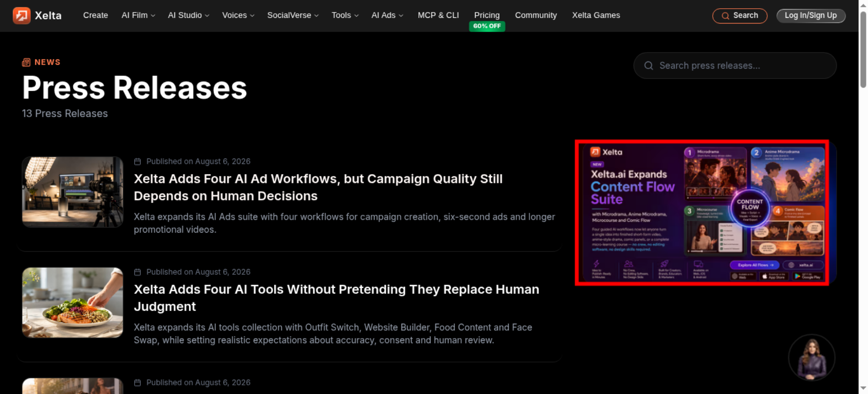868x394 pixels.
Task: Click the App Store badge in banner
Action: coord(774,276)
